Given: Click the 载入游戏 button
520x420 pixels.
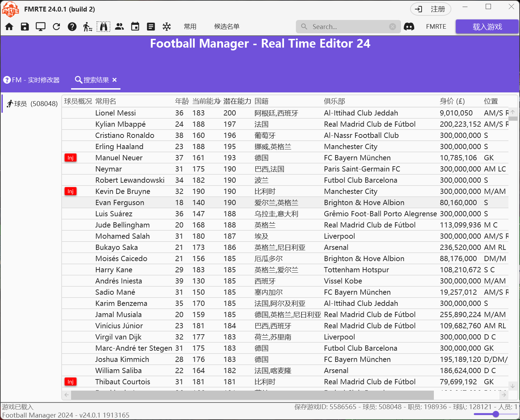Looking at the screenshot, I should (x=487, y=27).
